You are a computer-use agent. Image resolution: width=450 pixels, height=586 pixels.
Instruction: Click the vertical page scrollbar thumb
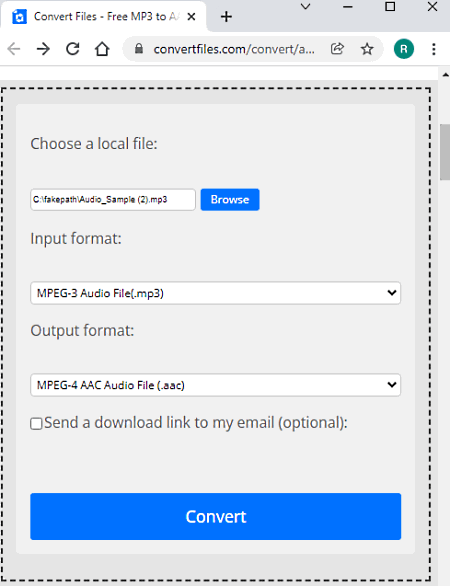[445, 152]
